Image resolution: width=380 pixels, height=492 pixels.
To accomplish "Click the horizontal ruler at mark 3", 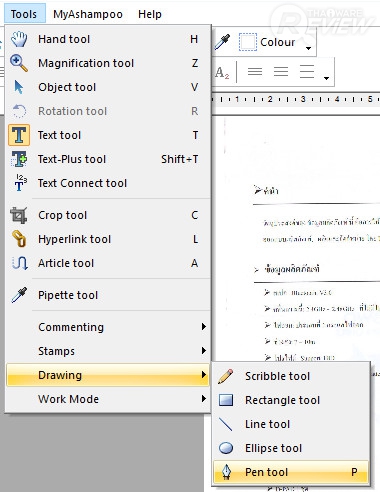I will click(303, 99).
